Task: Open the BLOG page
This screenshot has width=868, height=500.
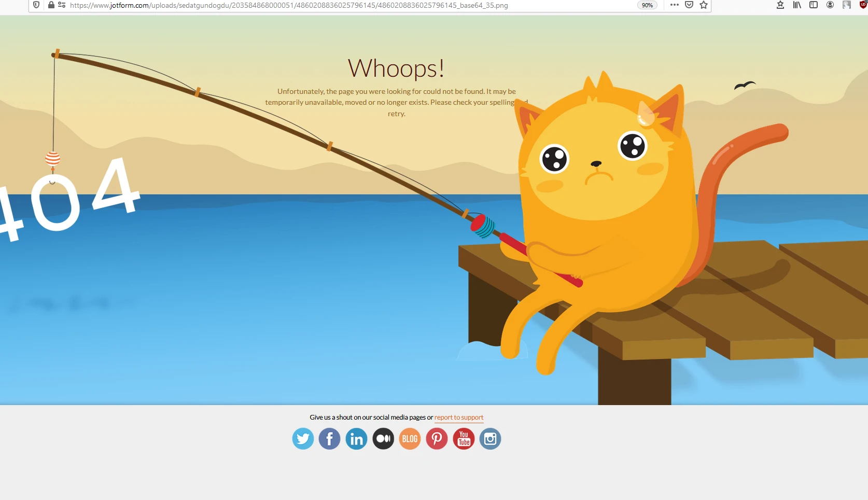Action: tap(410, 439)
